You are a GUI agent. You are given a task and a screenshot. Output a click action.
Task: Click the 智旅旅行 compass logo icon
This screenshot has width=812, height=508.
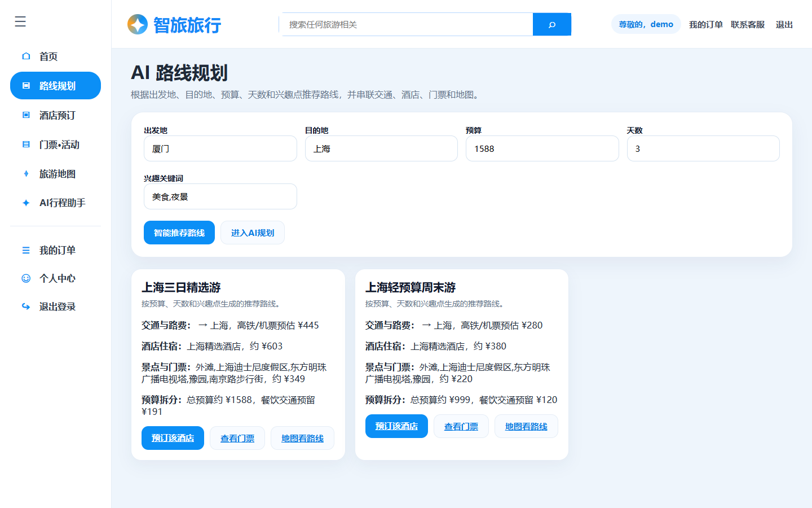138,24
